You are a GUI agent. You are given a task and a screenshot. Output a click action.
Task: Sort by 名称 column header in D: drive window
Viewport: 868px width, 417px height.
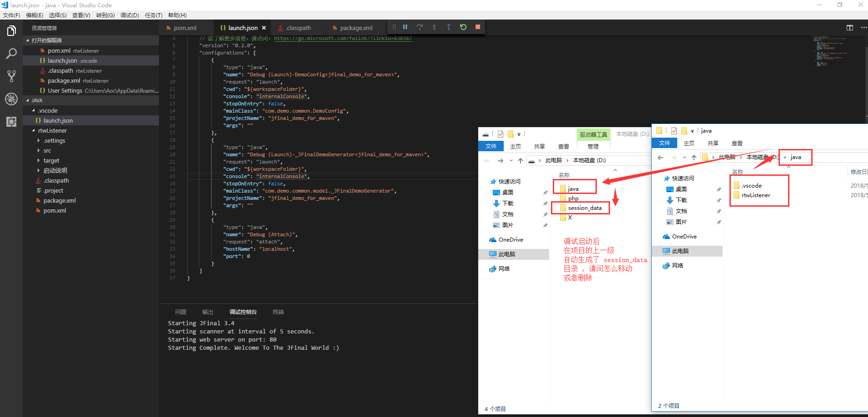tap(564, 175)
